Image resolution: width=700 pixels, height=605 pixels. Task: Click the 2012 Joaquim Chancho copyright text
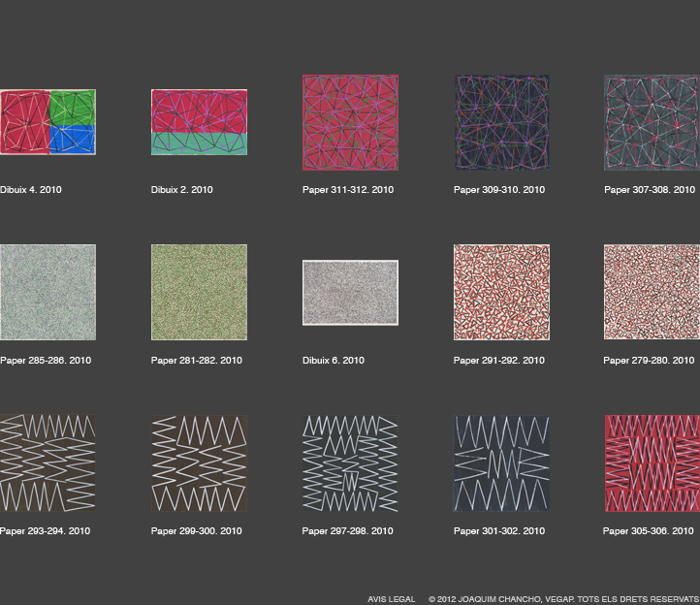[563, 599]
